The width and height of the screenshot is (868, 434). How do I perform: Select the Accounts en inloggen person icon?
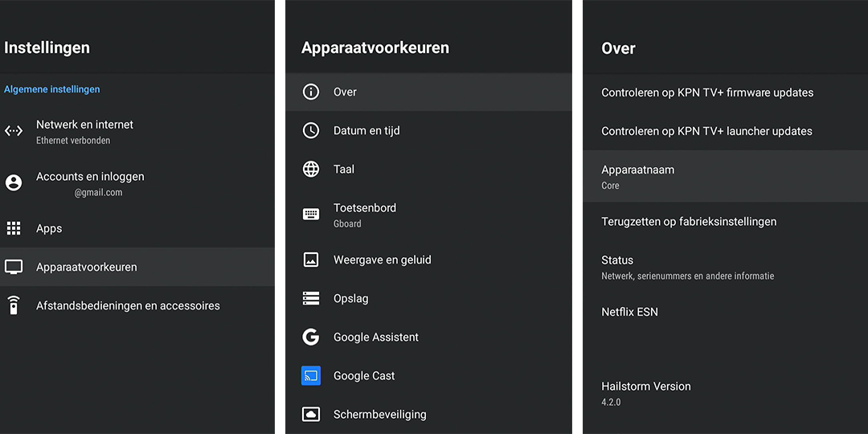coord(14,182)
